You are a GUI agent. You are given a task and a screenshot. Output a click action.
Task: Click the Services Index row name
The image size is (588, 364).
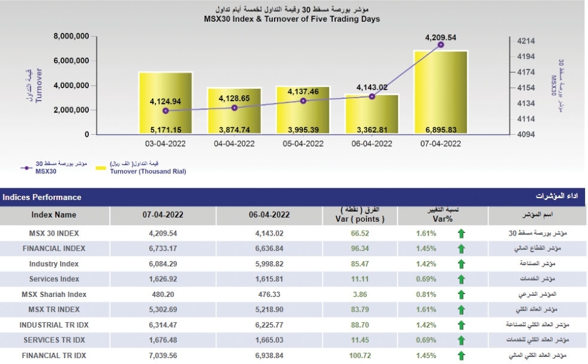(x=54, y=279)
